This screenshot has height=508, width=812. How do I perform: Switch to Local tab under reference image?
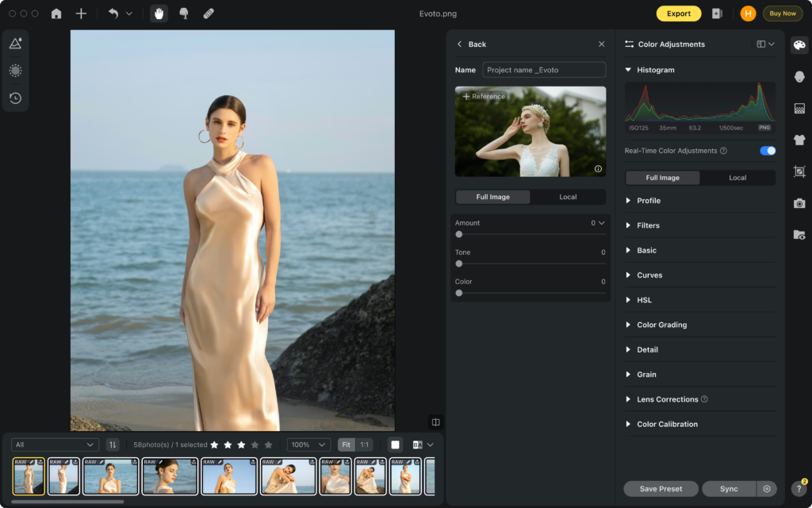[x=568, y=197]
